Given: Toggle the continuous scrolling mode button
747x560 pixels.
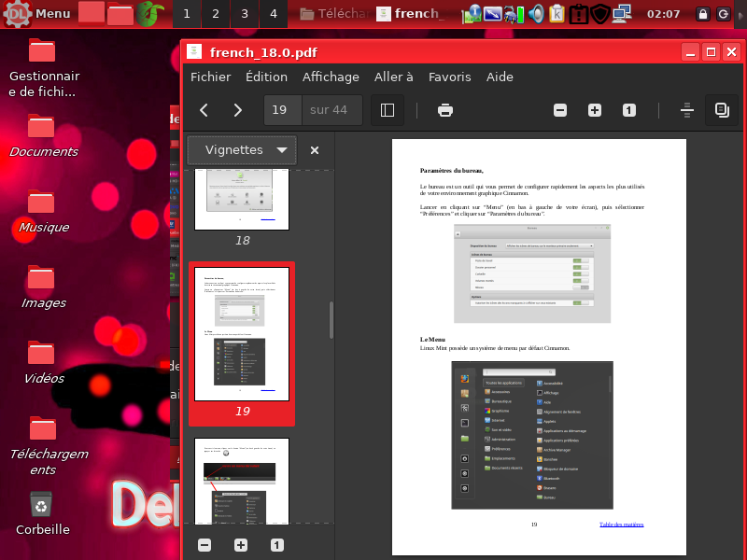Looking at the screenshot, I should 687,110.
